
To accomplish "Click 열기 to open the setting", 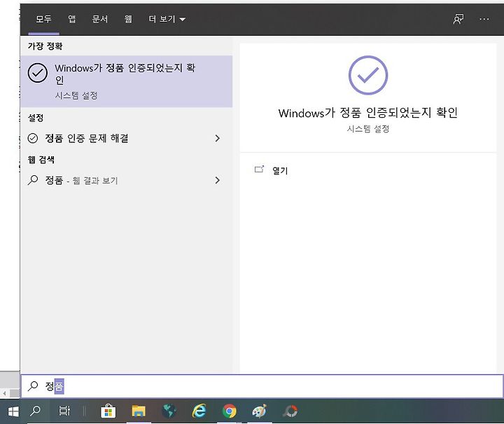I will [280, 171].
